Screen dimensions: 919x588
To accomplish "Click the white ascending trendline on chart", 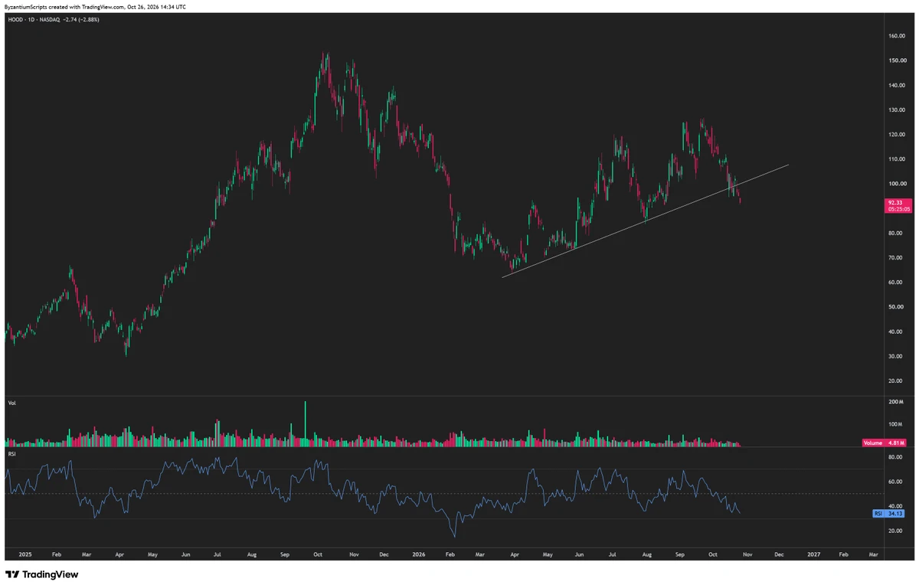I will (645, 220).
